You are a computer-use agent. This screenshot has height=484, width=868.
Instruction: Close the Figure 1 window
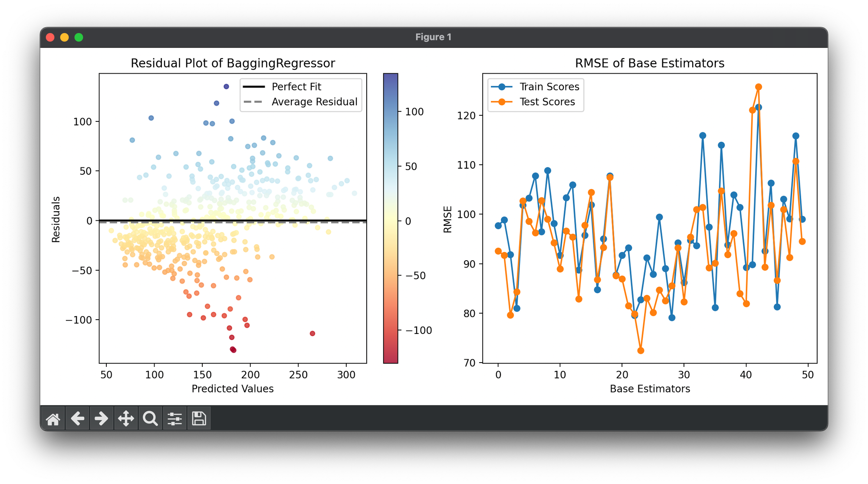(50, 37)
